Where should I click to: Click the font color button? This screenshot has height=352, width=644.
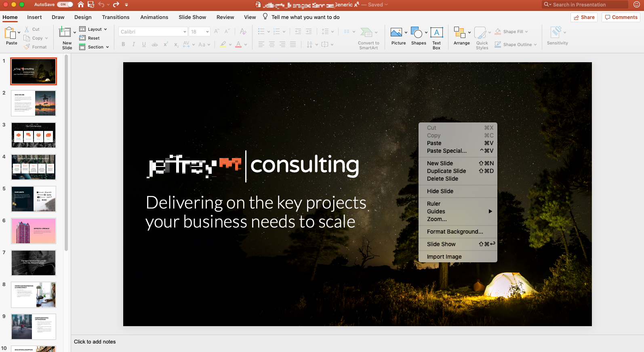coord(238,44)
